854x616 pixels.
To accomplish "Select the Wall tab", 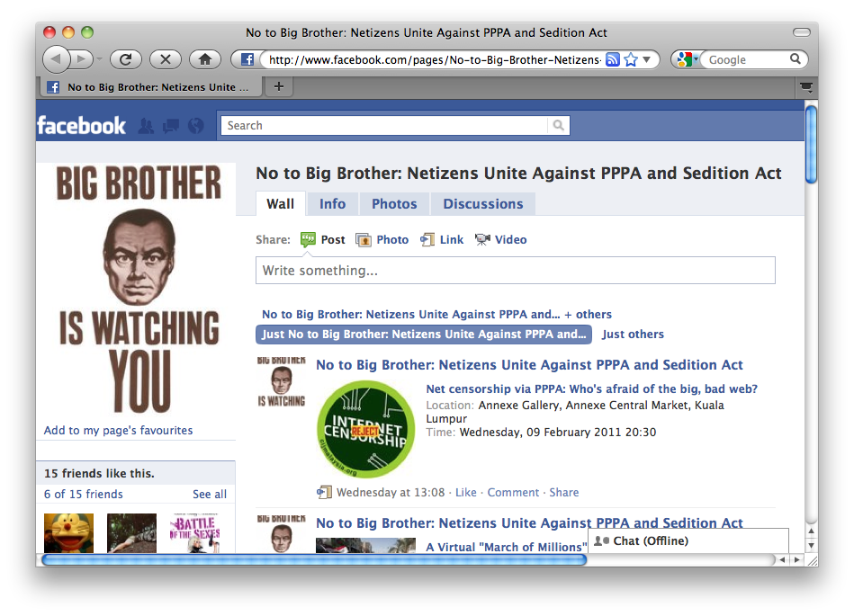I will (x=281, y=204).
